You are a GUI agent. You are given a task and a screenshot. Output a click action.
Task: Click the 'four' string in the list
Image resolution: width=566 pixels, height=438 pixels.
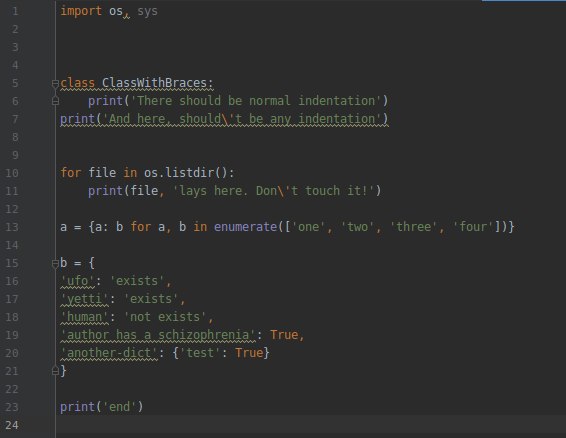[473, 227]
